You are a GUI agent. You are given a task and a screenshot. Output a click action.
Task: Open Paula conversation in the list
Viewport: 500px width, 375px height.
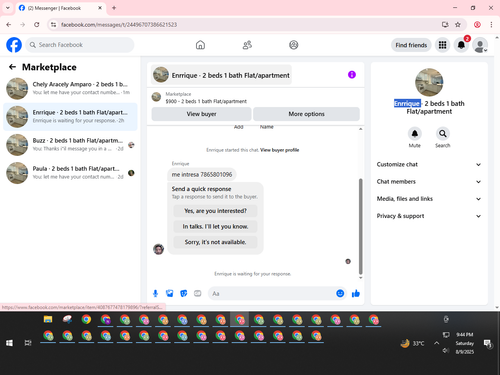click(70, 173)
